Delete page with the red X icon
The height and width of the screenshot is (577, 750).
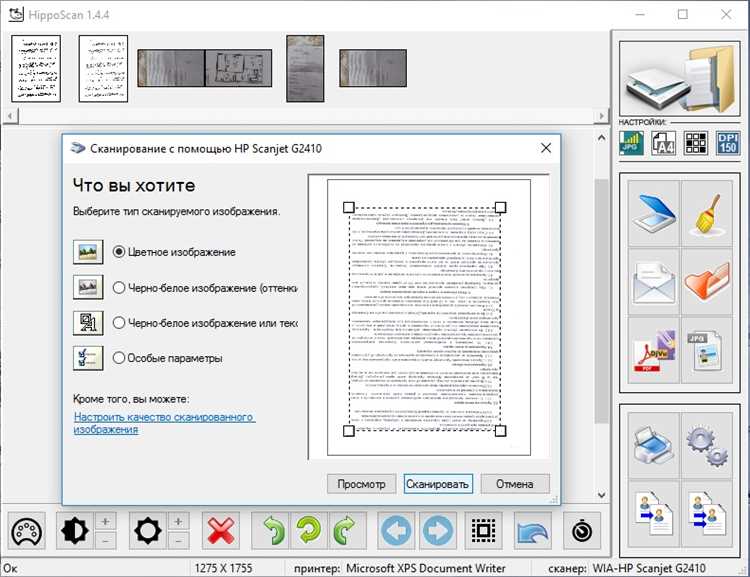pos(221,531)
